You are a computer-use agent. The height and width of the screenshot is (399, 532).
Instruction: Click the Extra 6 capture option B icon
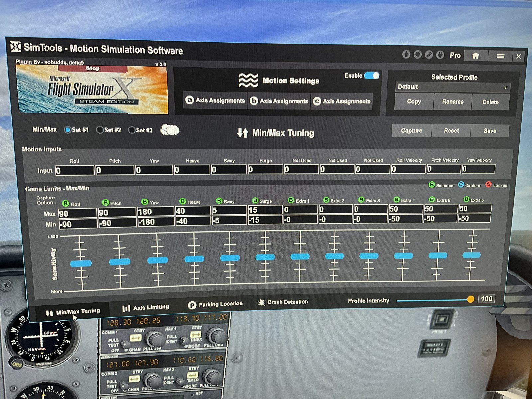pyautogui.click(x=466, y=199)
